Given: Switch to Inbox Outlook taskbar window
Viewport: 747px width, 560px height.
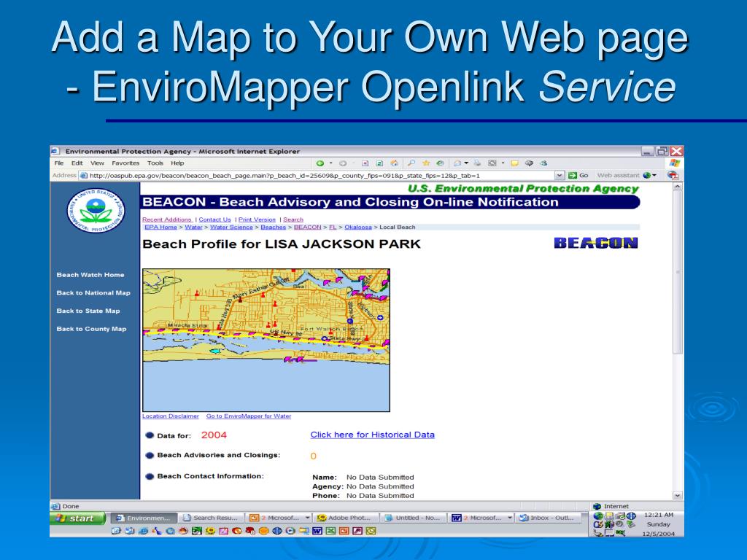Looking at the screenshot, I should coord(549,518).
